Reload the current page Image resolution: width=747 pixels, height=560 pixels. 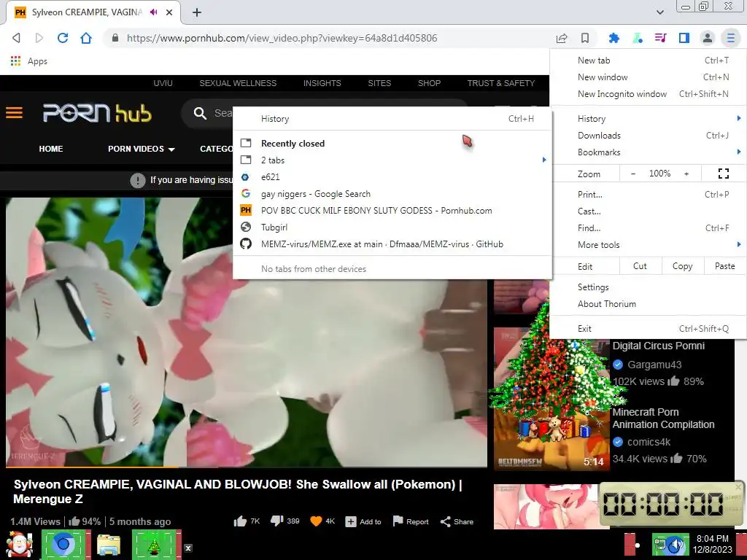[63, 38]
